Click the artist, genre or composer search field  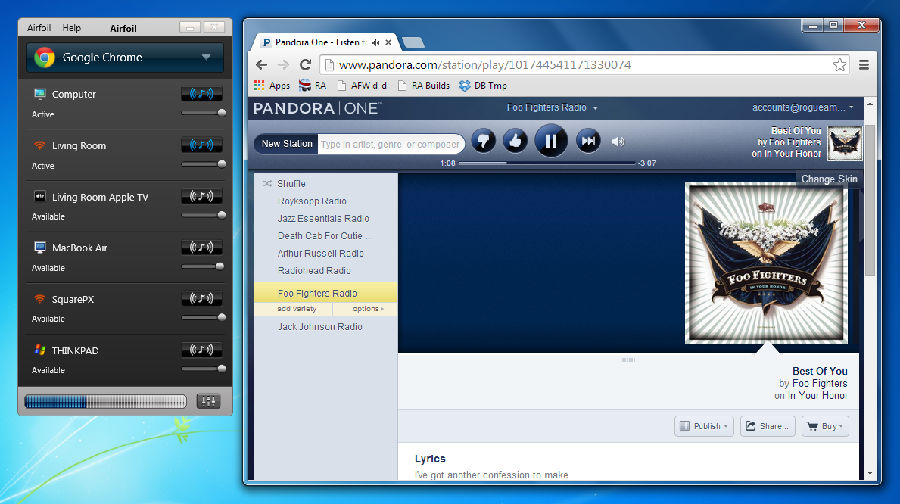point(390,144)
